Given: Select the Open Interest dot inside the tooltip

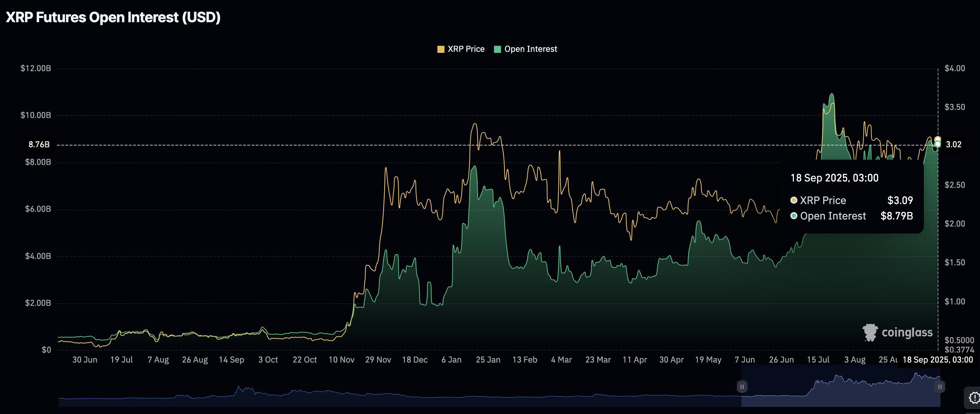Looking at the screenshot, I should pyautogui.click(x=794, y=216).
